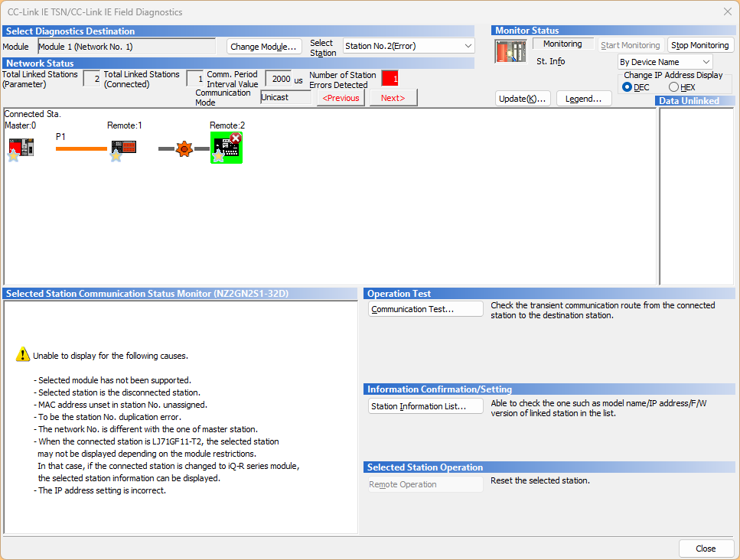Click the orange gear disconnection icon
The image size is (740, 560).
184,148
